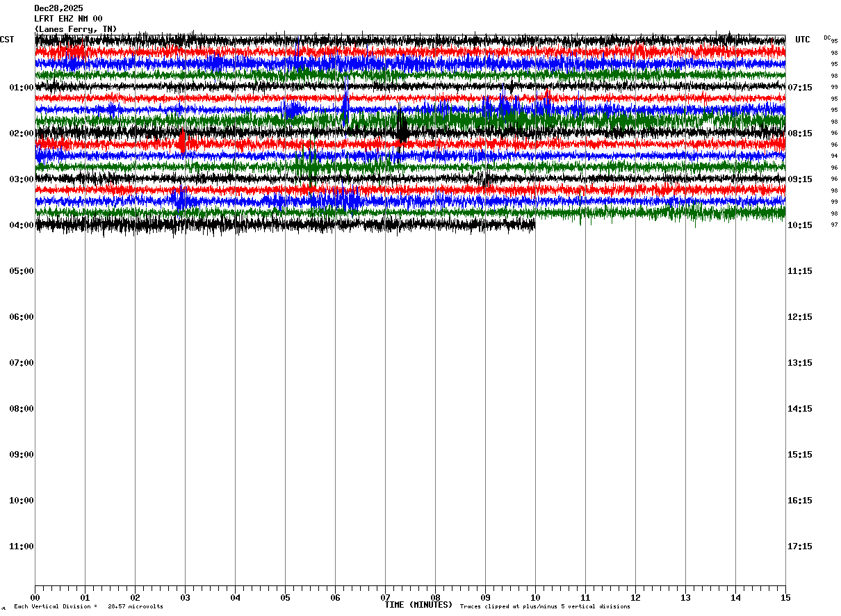Select the 02:00 CST time label
The width and height of the screenshot is (841, 616).
[22, 133]
